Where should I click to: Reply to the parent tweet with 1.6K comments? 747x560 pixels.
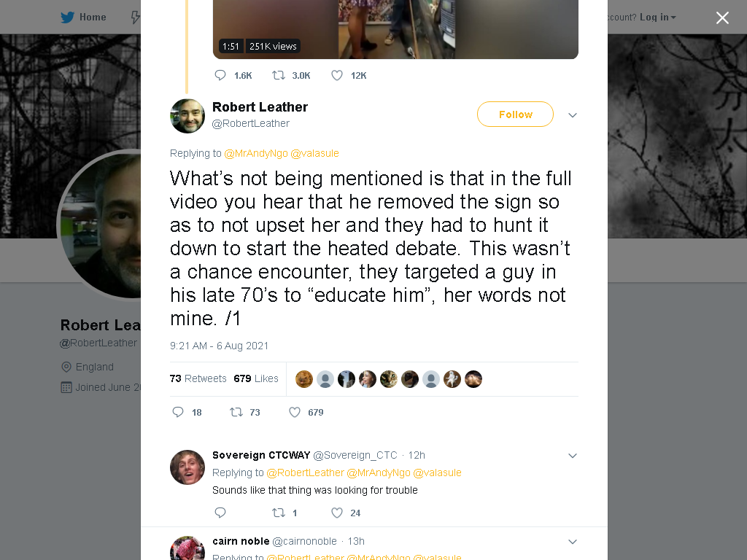(220, 75)
